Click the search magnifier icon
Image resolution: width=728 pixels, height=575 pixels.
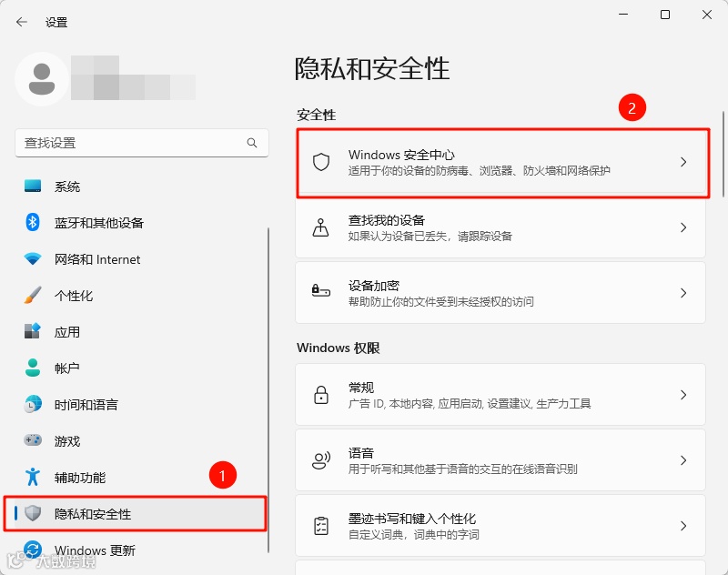pyautogui.click(x=252, y=143)
